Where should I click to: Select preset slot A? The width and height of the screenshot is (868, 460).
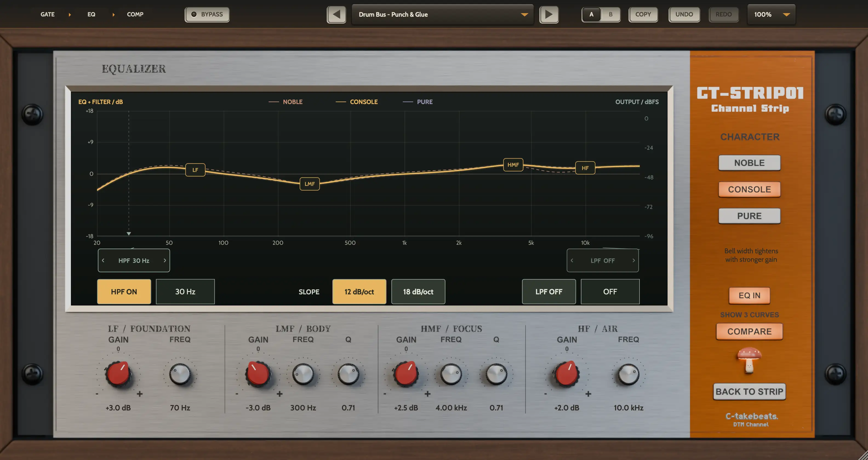(x=591, y=15)
